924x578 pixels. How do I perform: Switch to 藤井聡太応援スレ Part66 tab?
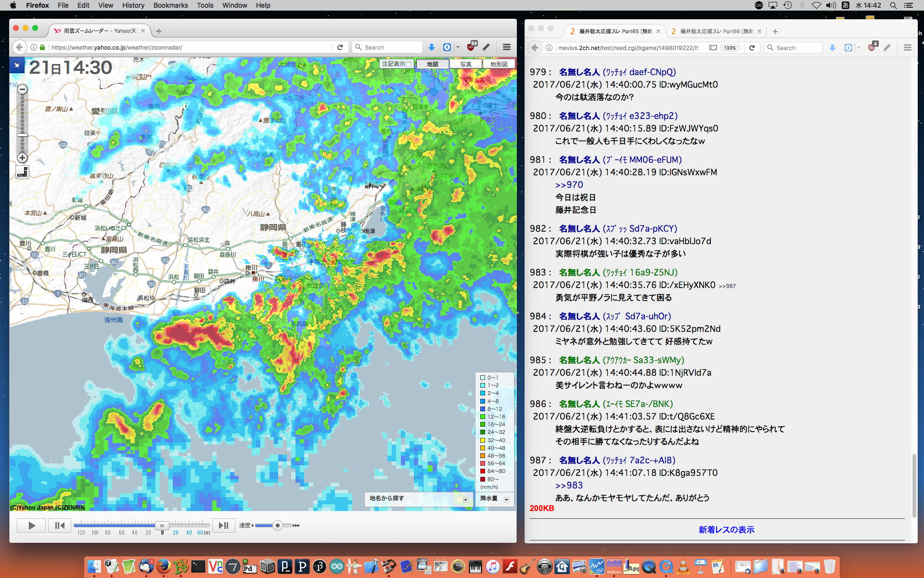pyautogui.click(x=716, y=31)
